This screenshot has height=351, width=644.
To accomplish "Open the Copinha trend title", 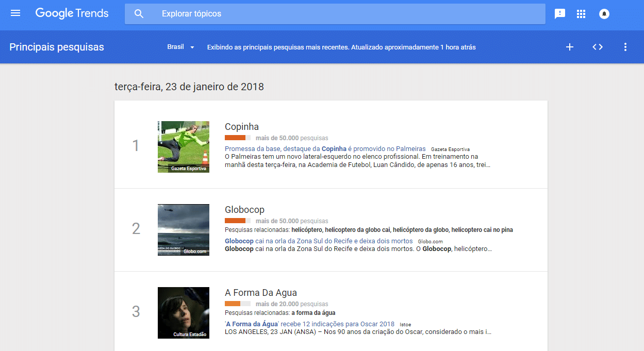I will 242,127.
